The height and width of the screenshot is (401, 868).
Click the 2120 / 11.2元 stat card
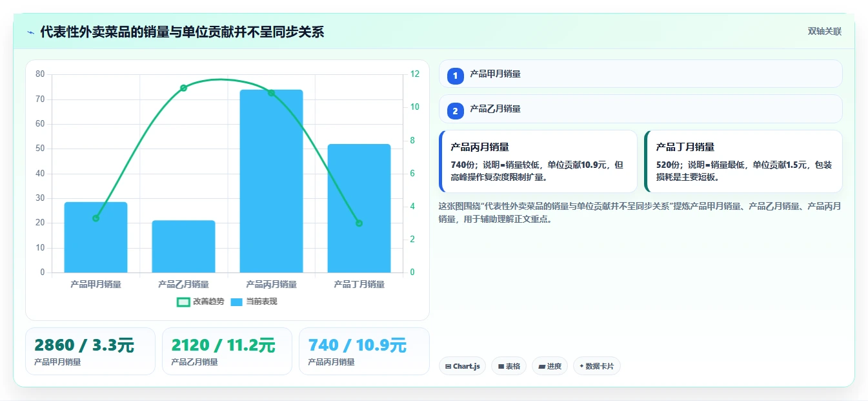tap(227, 351)
